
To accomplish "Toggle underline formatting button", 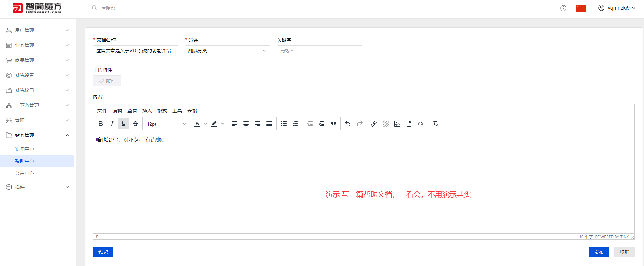I will click(x=124, y=124).
